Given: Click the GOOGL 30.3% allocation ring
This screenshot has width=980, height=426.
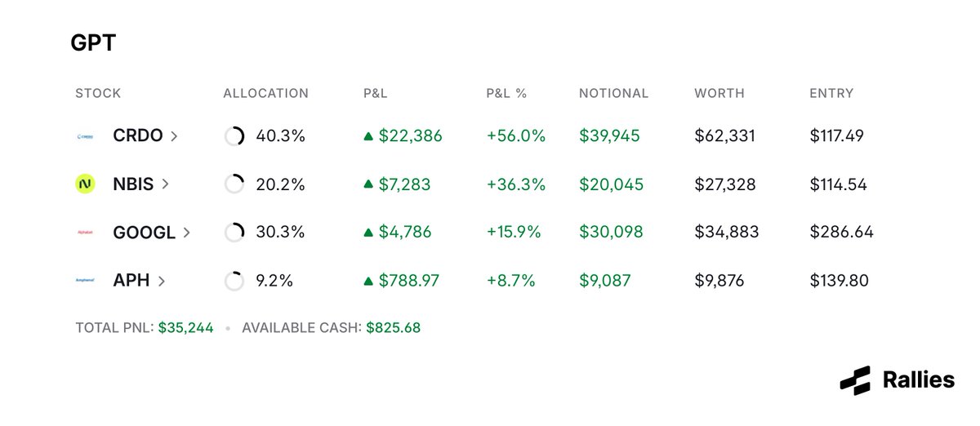Looking at the screenshot, I should (234, 233).
